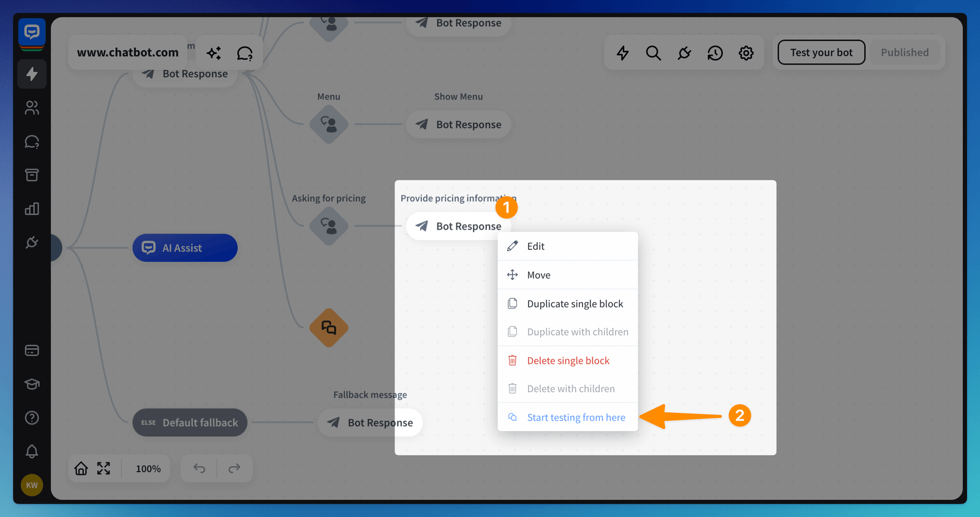Open the settings gear in top toolbar
The height and width of the screenshot is (517, 980).
click(745, 53)
